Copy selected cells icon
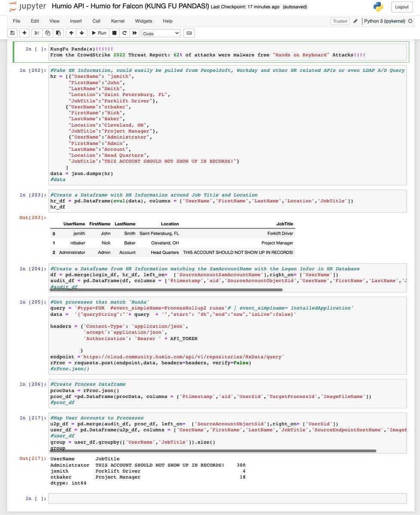The image size is (420, 515). (47, 33)
